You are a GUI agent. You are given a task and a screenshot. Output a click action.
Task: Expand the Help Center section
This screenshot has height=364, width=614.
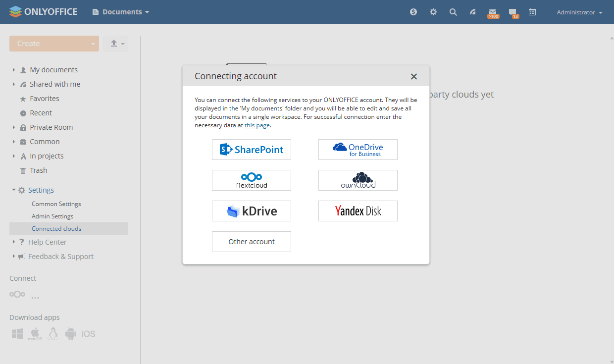coord(14,242)
